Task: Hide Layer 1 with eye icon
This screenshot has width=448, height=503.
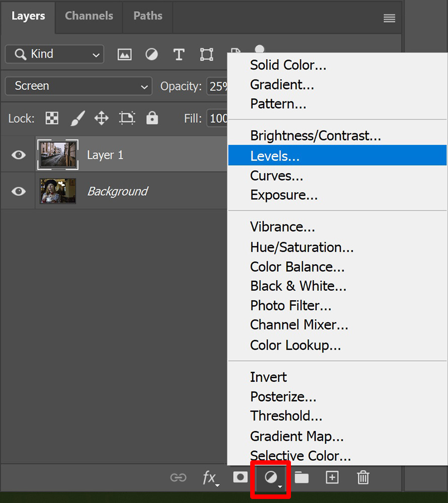Action: tap(19, 155)
